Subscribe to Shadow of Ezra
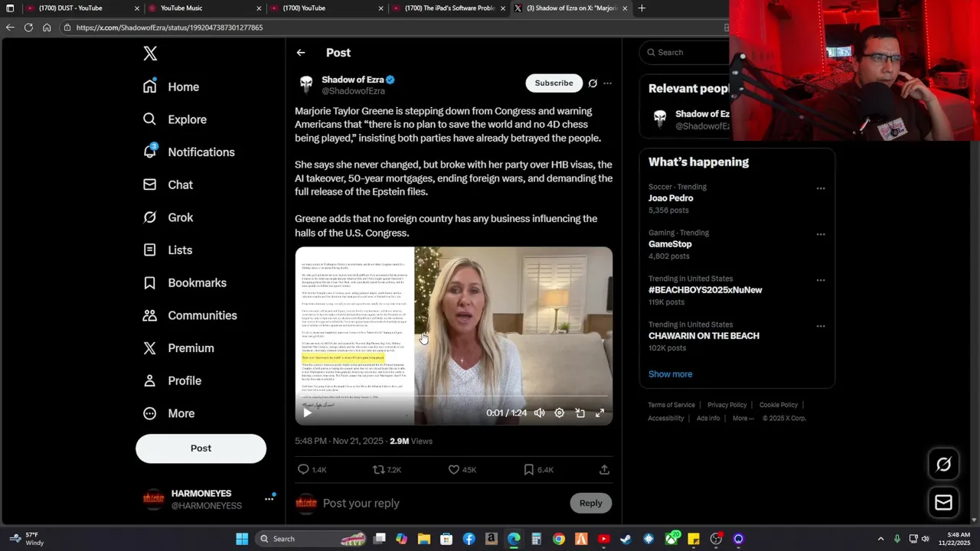This screenshot has width=980, height=551. coord(554,83)
